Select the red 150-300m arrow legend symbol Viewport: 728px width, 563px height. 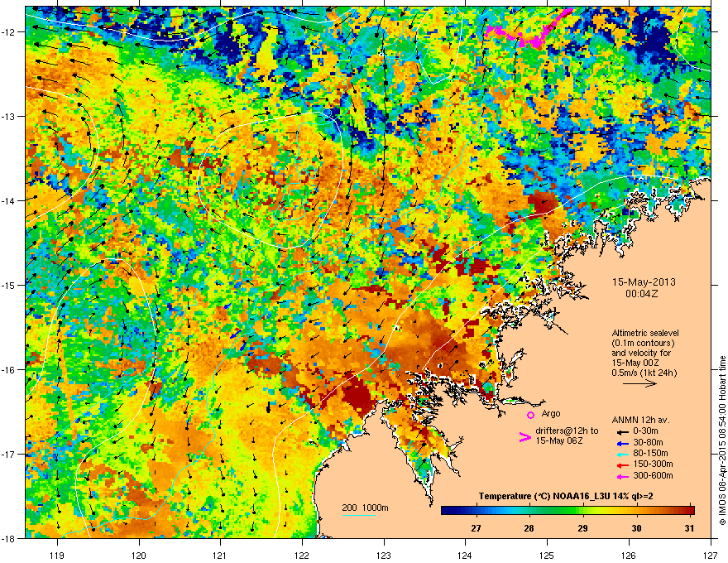623,465
